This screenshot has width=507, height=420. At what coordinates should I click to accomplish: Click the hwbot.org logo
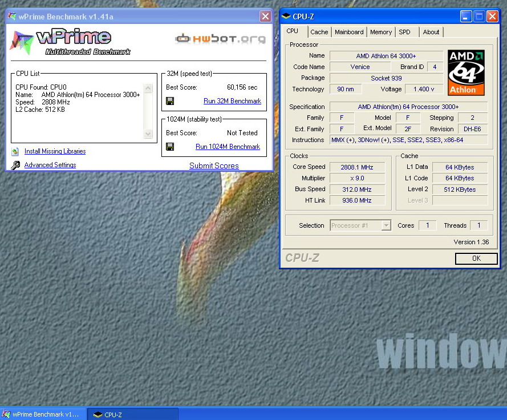221,38
